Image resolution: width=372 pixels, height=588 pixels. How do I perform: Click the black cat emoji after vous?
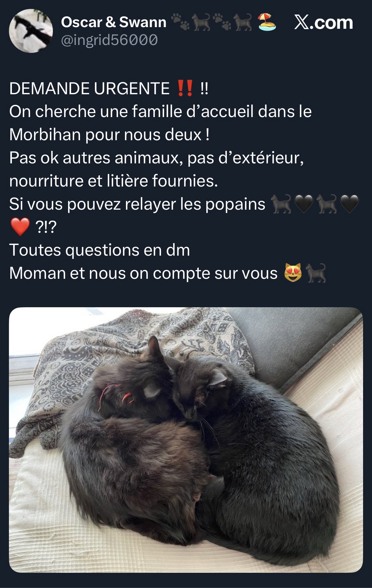[x=316, y=273]
